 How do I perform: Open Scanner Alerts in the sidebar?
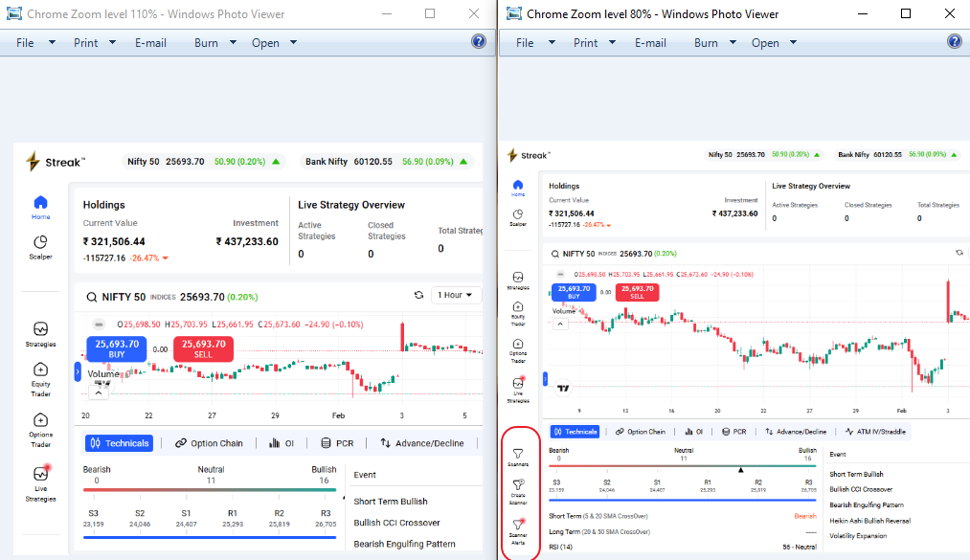(x=518, y=525)
